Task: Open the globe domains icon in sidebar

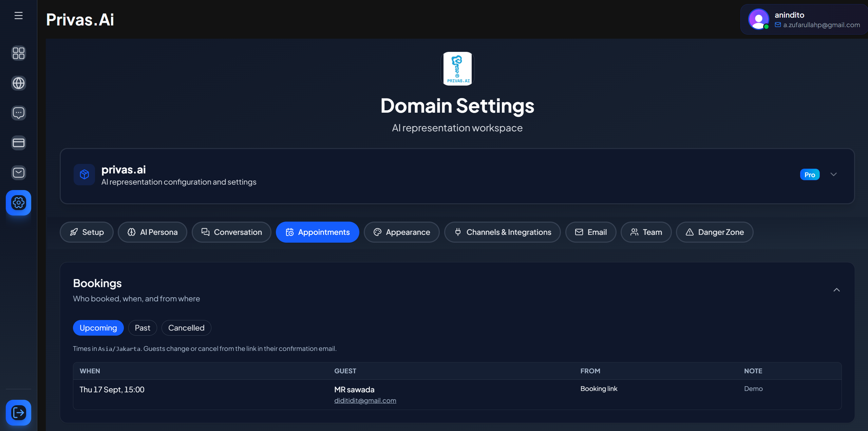Action: tap(18, 83)
